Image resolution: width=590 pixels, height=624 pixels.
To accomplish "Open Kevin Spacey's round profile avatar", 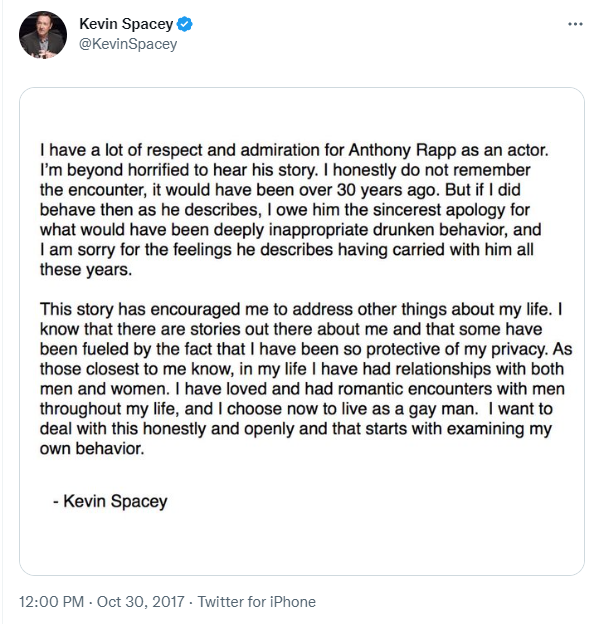I will point(43,35).
